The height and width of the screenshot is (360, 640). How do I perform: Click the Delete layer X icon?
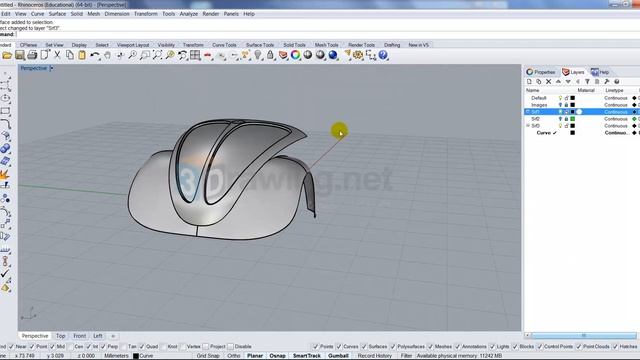(549, 82)
